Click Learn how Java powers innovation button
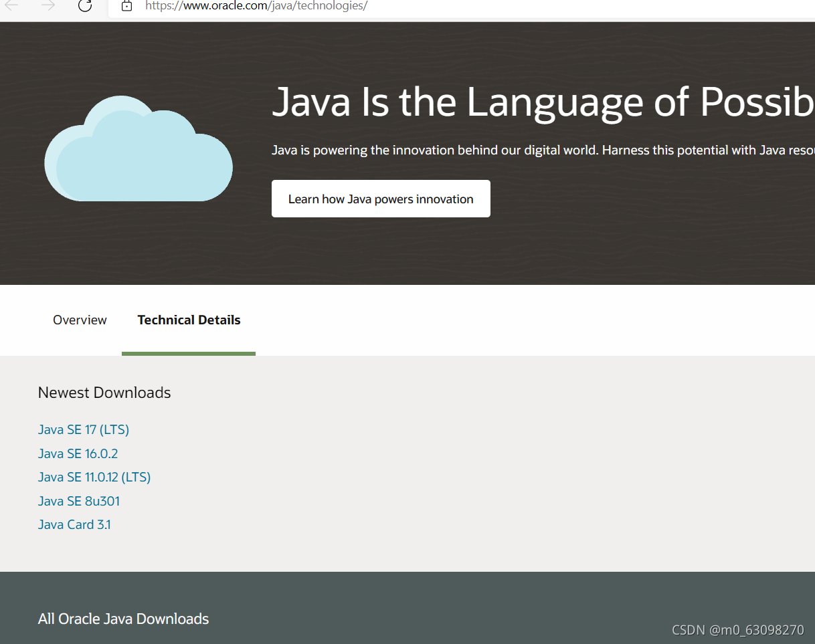 click(x=381, y=199)
